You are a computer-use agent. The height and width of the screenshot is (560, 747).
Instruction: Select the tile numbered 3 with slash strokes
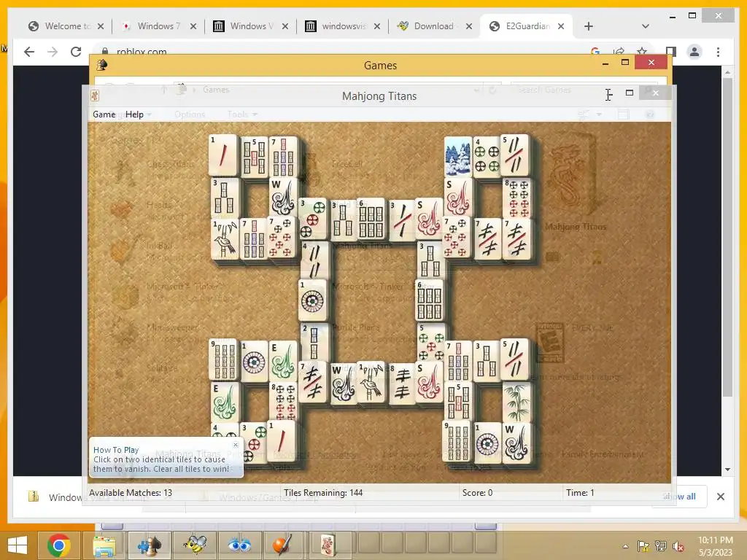coord(402,219)
